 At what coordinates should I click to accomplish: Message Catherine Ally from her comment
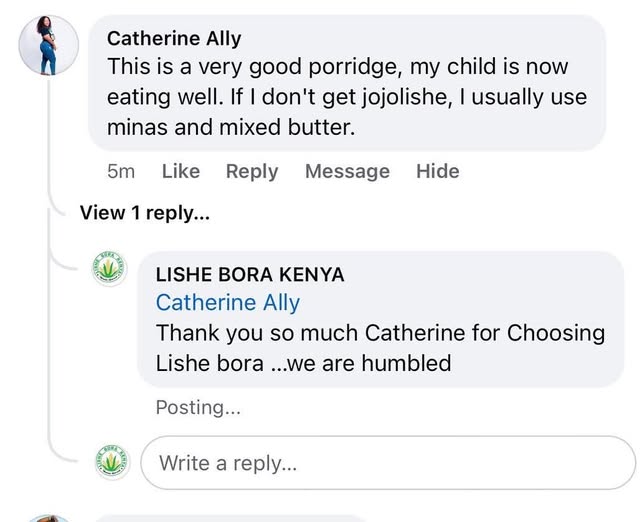(x=347, y=171)
